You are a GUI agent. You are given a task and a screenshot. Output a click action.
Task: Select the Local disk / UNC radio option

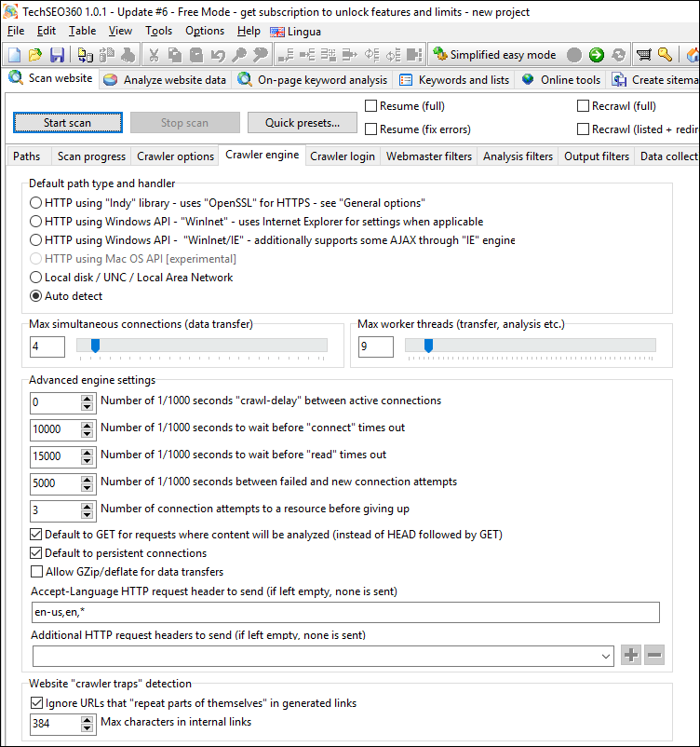pyautogui.click(x=36, y=278)
